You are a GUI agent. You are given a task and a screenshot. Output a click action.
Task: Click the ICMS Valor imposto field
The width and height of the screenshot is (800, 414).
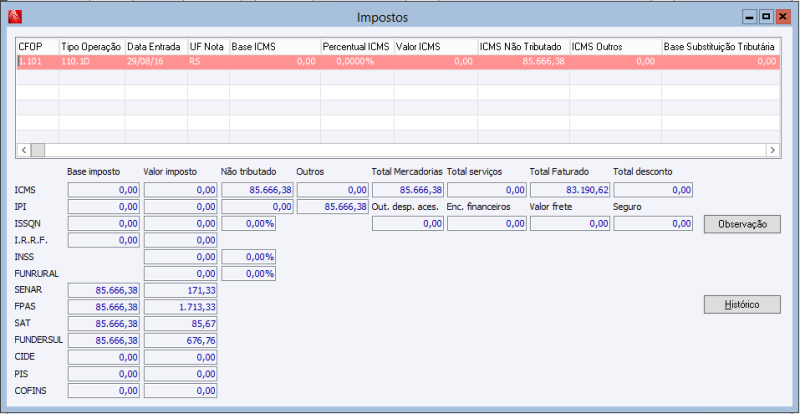tap(181, 190)
